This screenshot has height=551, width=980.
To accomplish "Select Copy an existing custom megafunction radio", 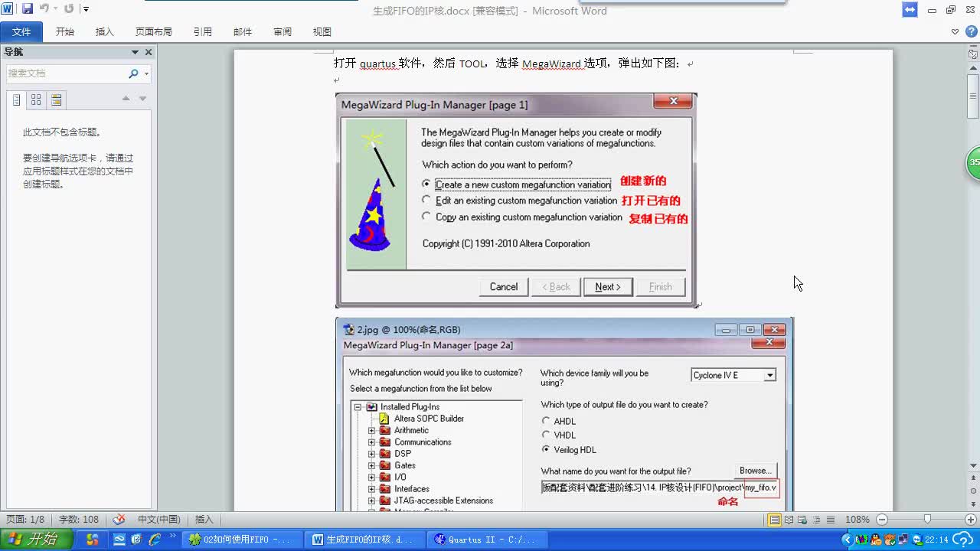I will [x=426, y=217].
